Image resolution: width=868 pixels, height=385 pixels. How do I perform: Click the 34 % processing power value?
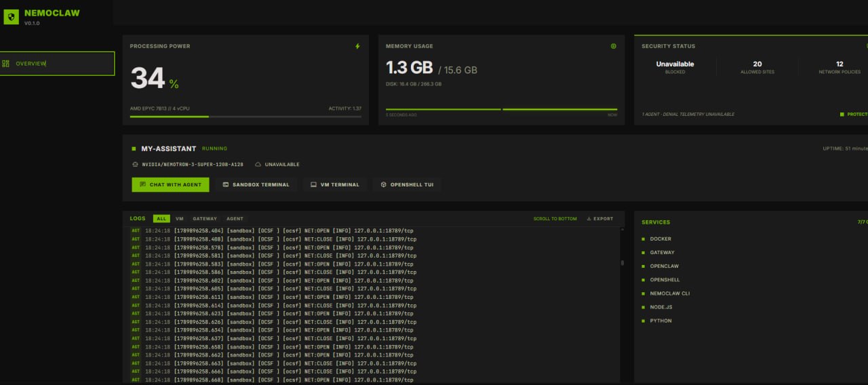pyautogui.click(x=155, y=79)
